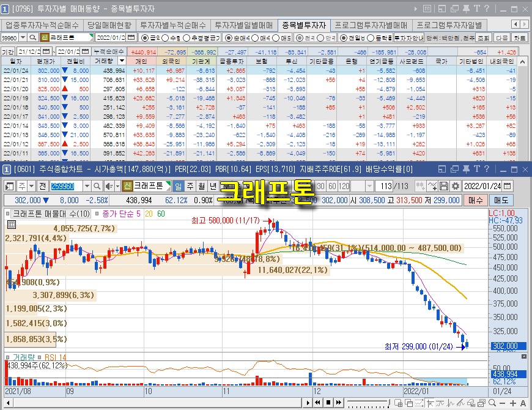Open the 거래량 column dropdown arrow
This screenshot has height=410, width=532.
[x=122, y=61]
